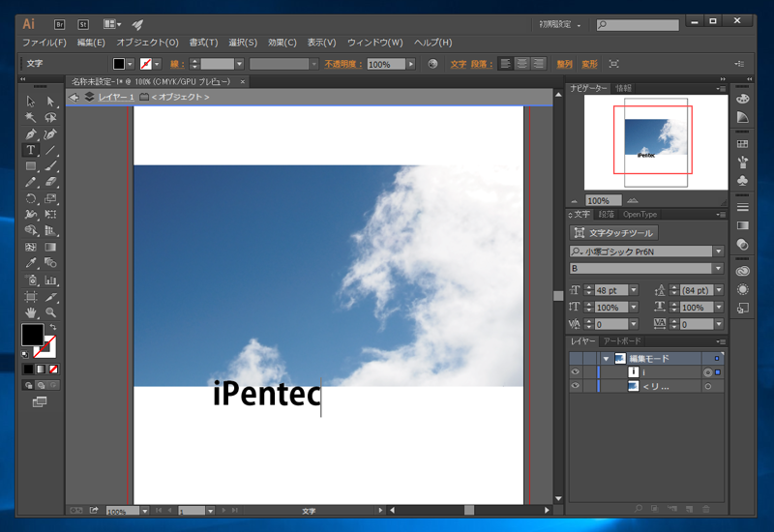Click the black Fill color box

click(33, 335)
